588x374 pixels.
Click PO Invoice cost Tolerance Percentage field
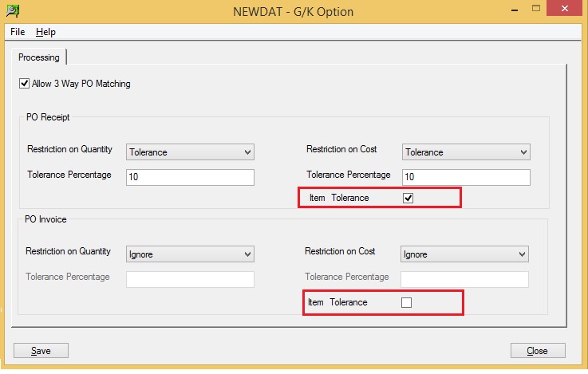(464, 279)
